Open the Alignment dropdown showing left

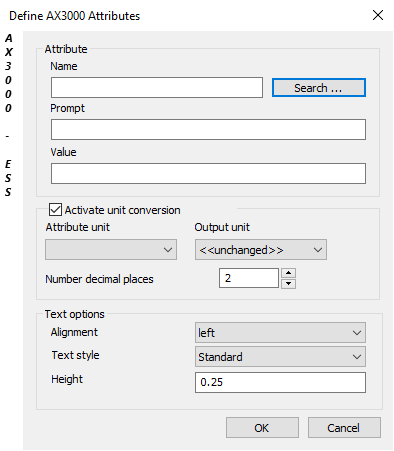280,333
